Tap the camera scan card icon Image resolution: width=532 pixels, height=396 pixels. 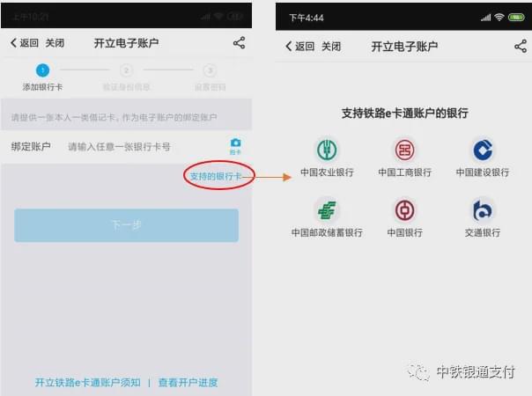point(235,146)
